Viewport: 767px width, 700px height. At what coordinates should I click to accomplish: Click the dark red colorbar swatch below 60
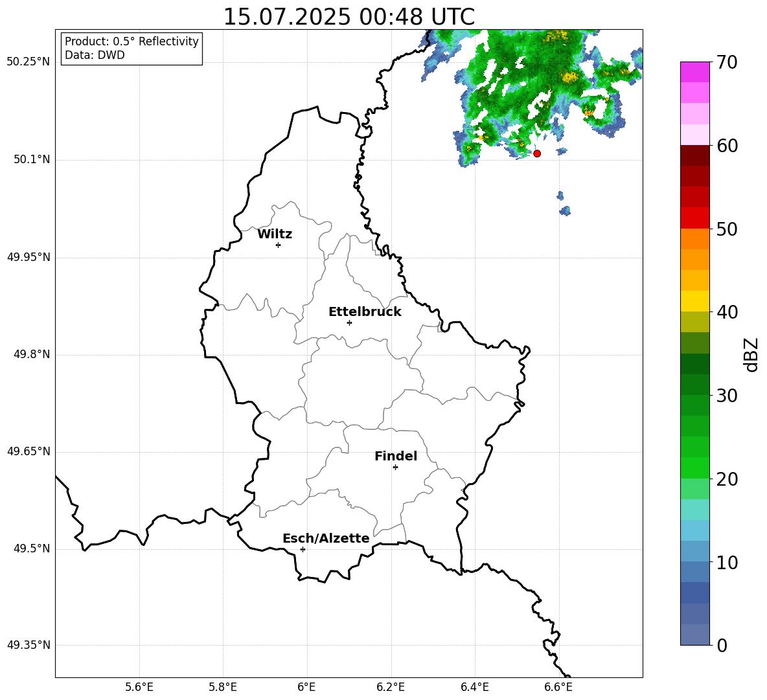point(695,155)
